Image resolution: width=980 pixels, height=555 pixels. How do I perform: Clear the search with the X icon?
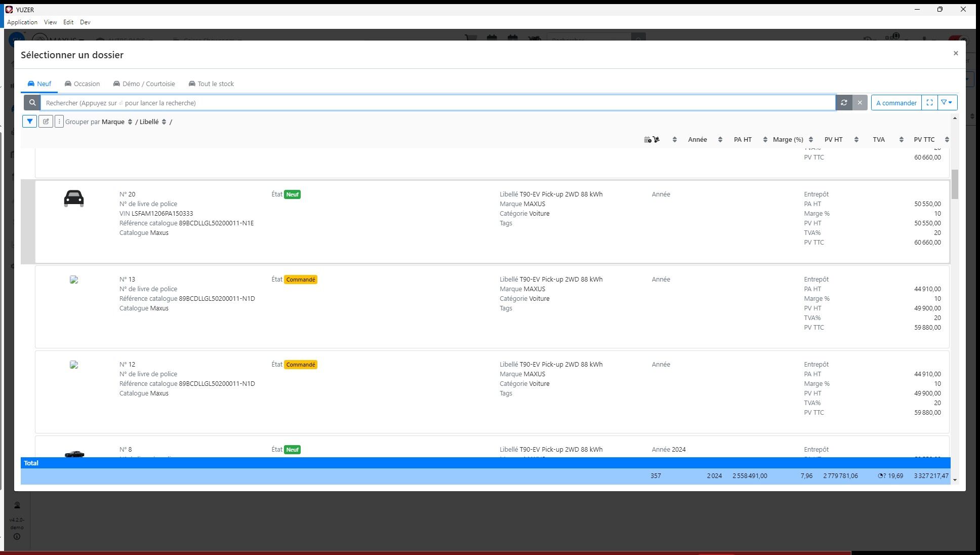click(860, 103)
